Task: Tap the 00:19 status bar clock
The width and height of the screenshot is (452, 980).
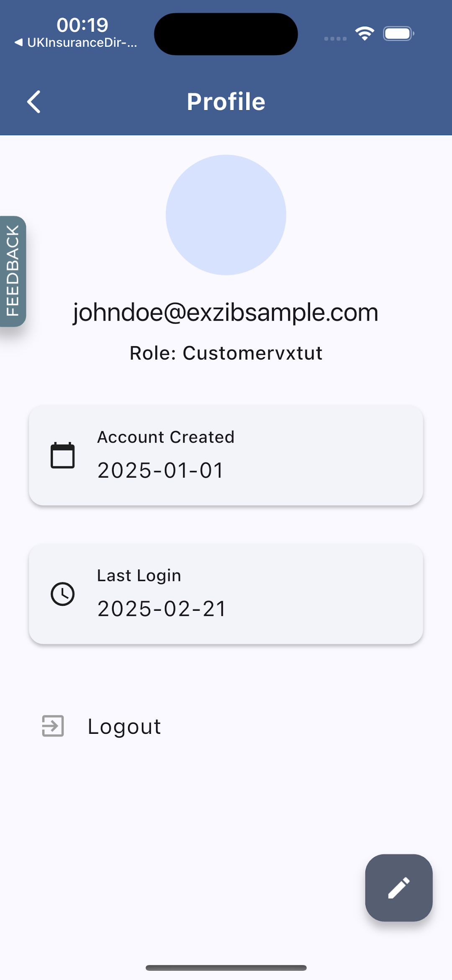Action: click(82, 25)
